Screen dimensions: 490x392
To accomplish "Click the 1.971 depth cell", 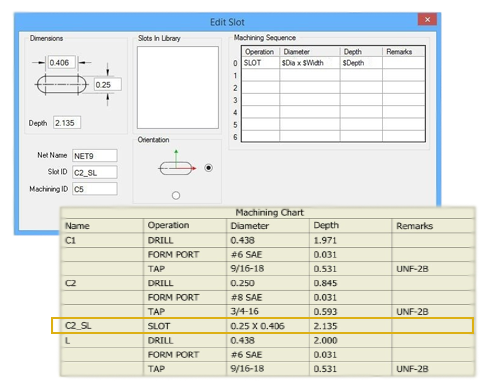I will click(350, 240).
